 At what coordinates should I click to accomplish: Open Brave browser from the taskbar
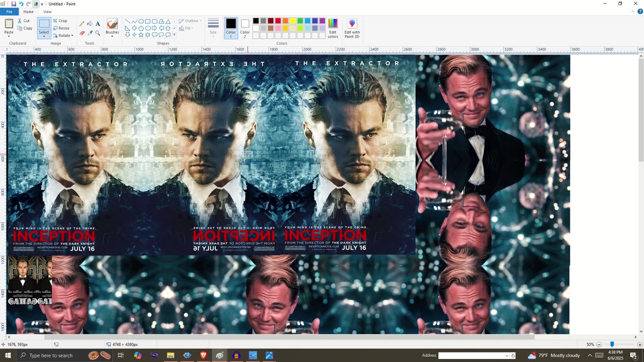[x=204, y=355]
